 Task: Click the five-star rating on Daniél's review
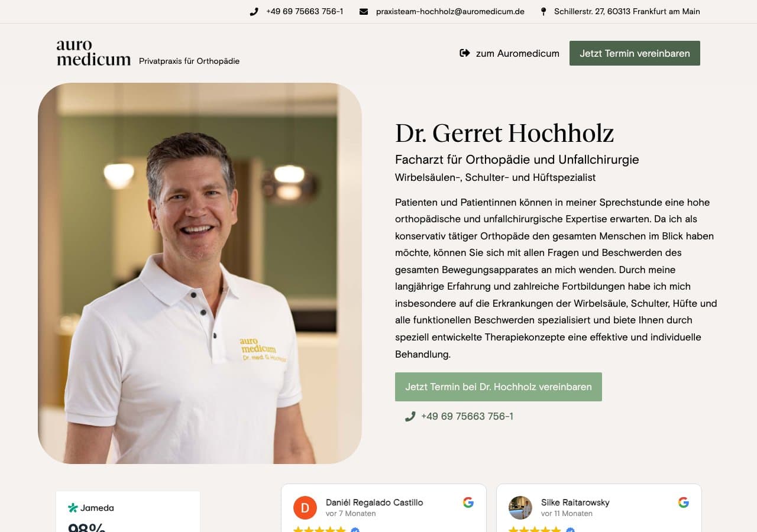pos(319,530)
